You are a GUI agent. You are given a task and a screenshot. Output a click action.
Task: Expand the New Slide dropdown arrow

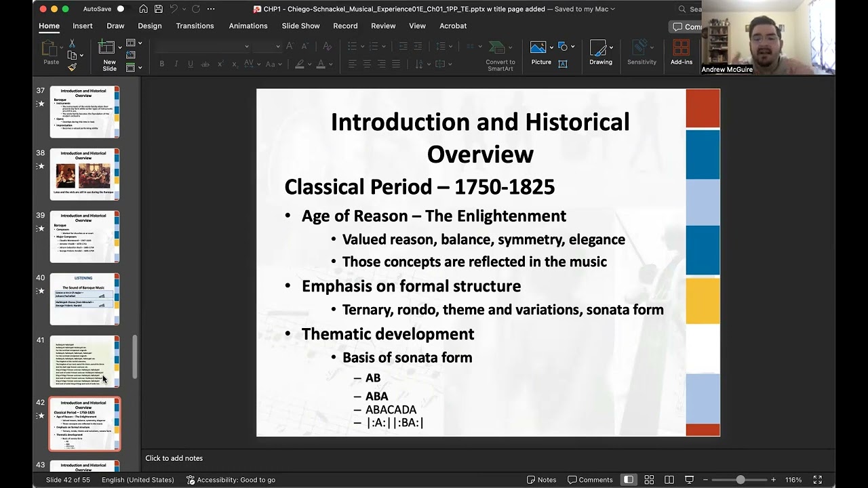[120, 47]
